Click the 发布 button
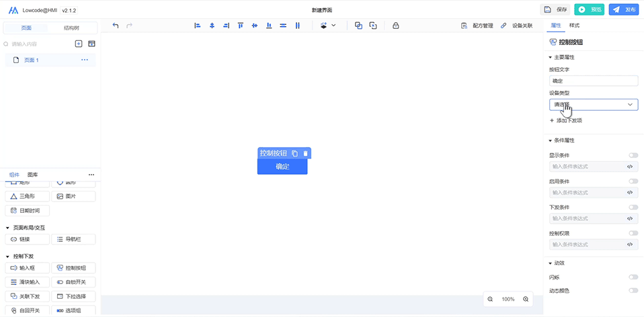Image resolution: width=644 pixels, height=317 pixels. 624,9
